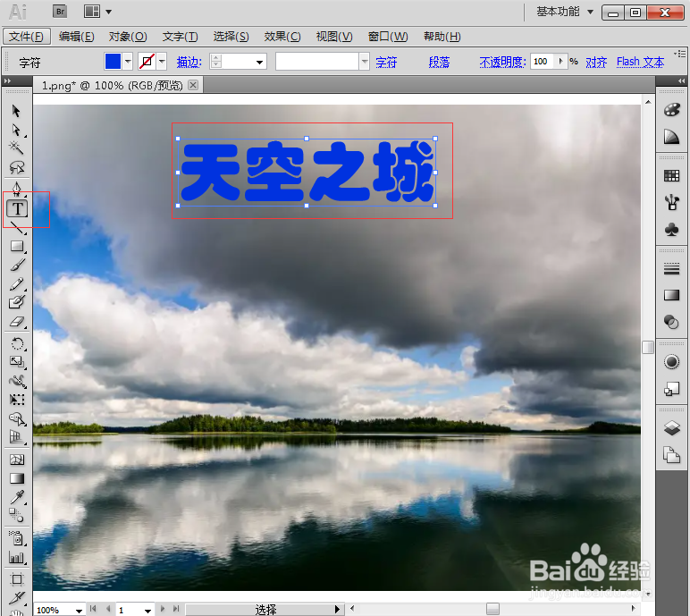Open the Color panel icon
Viewport: 690px width, 616px height.
tap(671, 110)
